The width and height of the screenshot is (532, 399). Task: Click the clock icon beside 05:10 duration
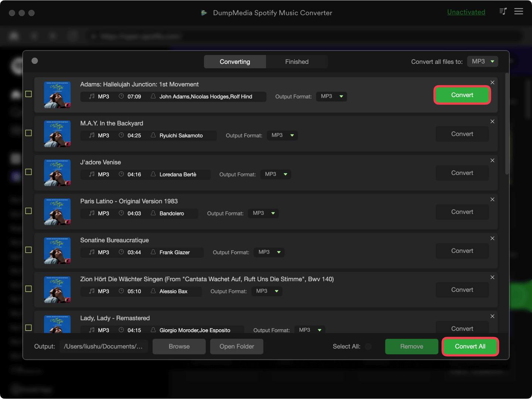121,291
